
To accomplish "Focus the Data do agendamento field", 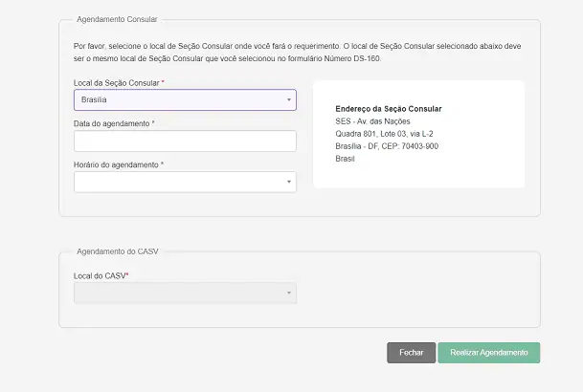I will (x=185, y=141).
